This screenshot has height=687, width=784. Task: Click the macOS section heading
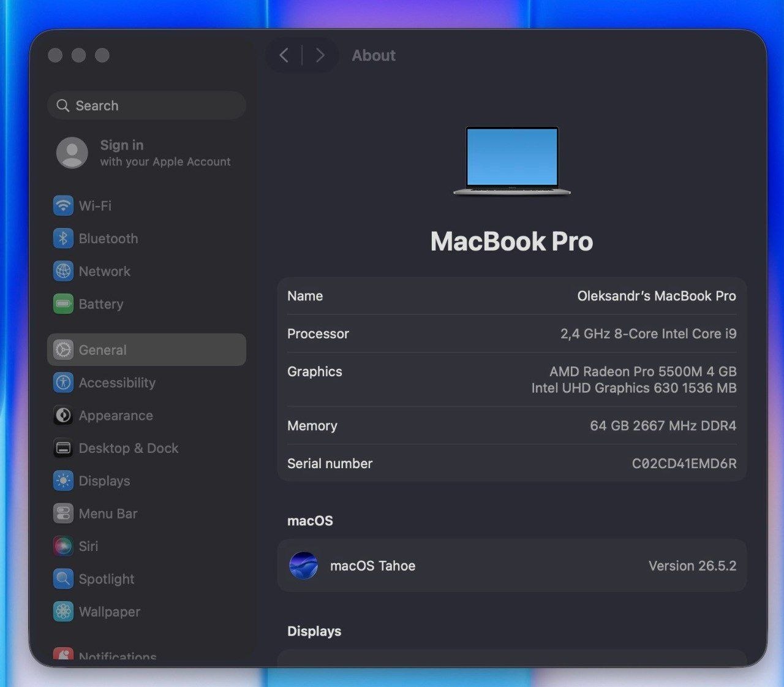(x=310, y=521)
